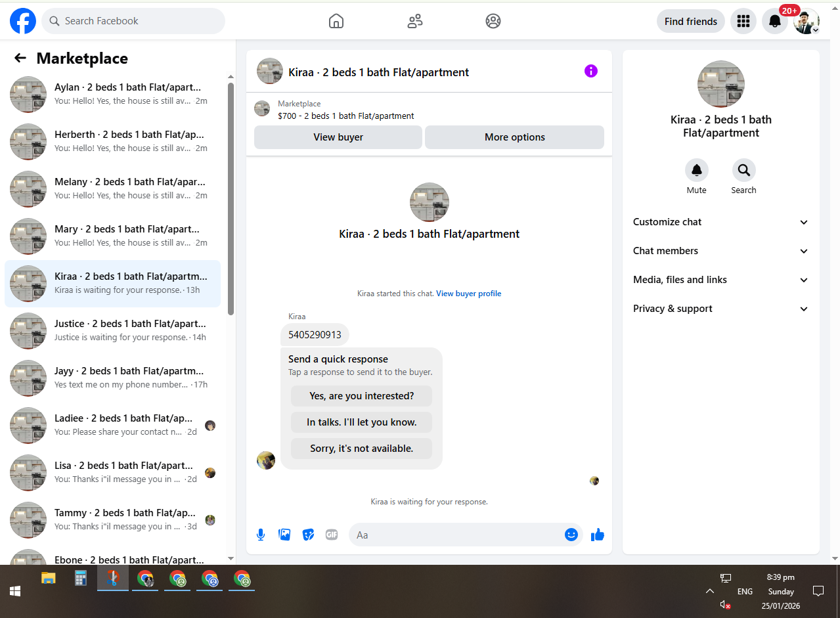Click the View buyer button

click(x=338, y=137)
